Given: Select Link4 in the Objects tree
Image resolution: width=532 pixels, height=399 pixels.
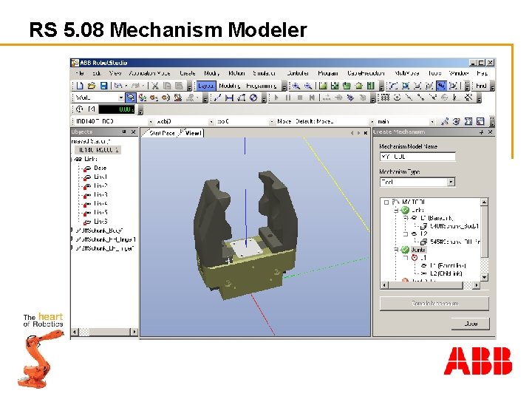Looking at the screenshot, I should pos(100,204).
